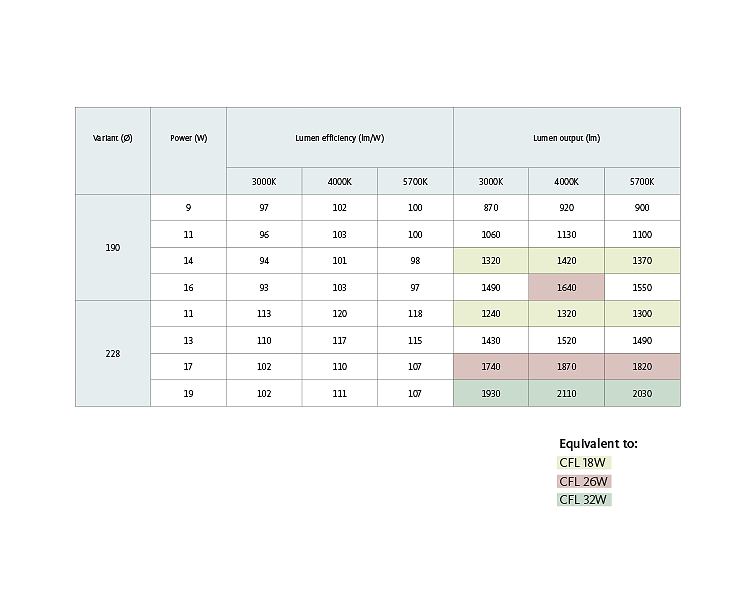Click the Lumen efficiency (lm/W) header
Image resolution: width=756 pixels, height=605 pixels.
click(340, 138)
